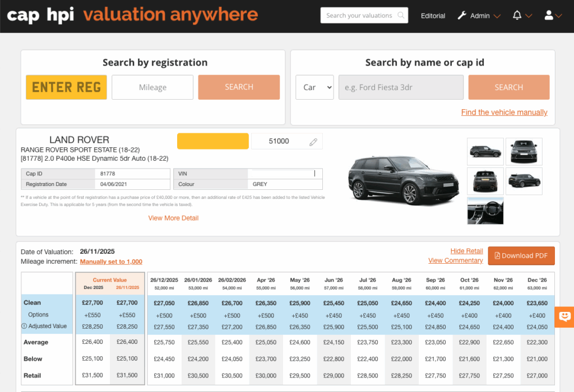Open the Editorial menu item
Screen dimensions: 574x392
(433, 16)
